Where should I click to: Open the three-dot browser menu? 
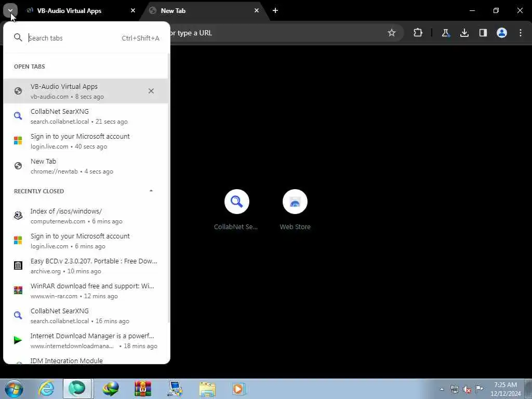[521, 33]
